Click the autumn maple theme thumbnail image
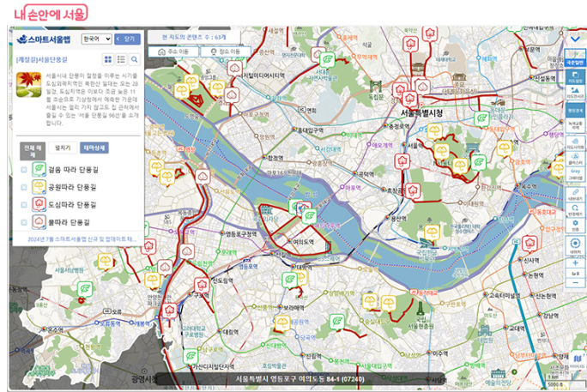 [x=29, y=85]
